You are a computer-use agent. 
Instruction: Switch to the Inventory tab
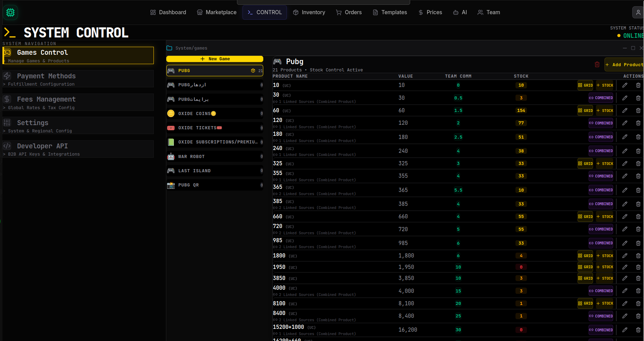309,12
